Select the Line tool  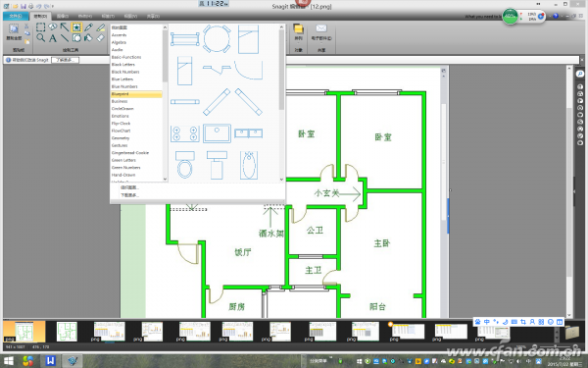[x=65, y=38]
